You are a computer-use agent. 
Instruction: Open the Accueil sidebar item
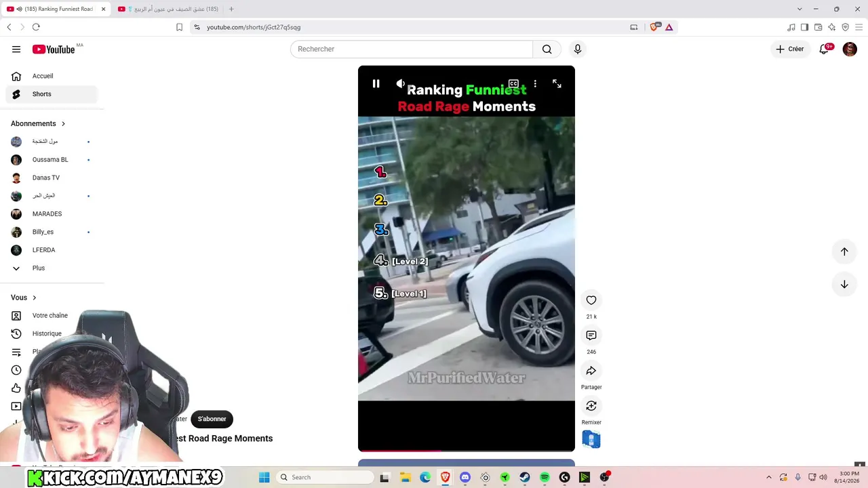[51, 76]
